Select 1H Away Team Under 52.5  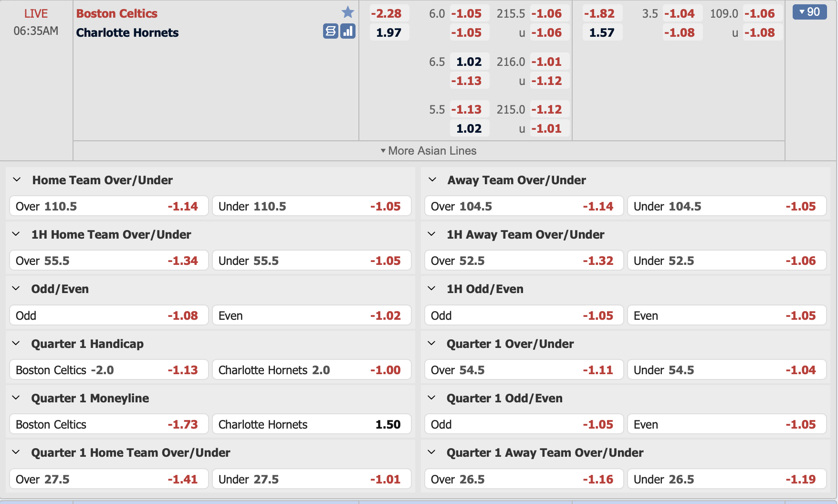tap(727, 261)
